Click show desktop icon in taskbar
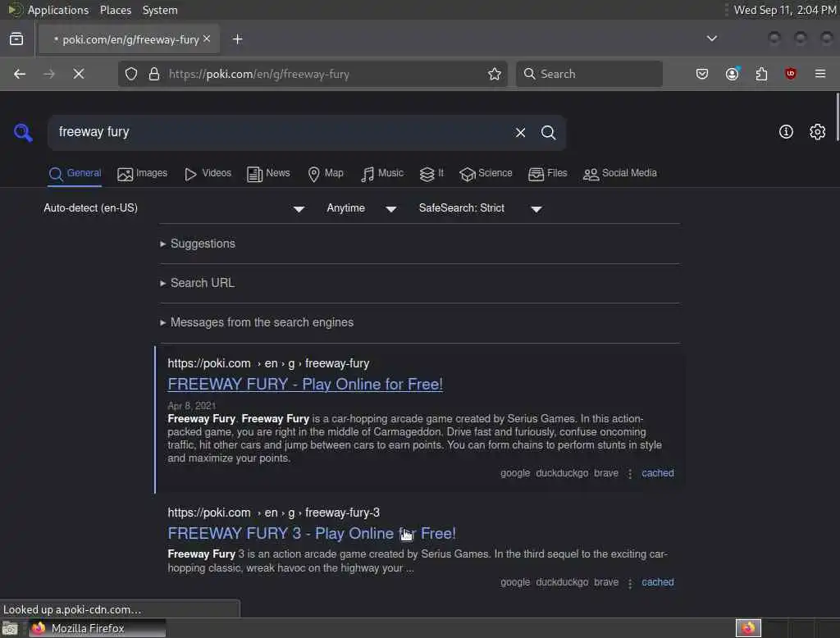Image resolution: width=840 pixels, height=638 pixels. [x=10, y=628]
